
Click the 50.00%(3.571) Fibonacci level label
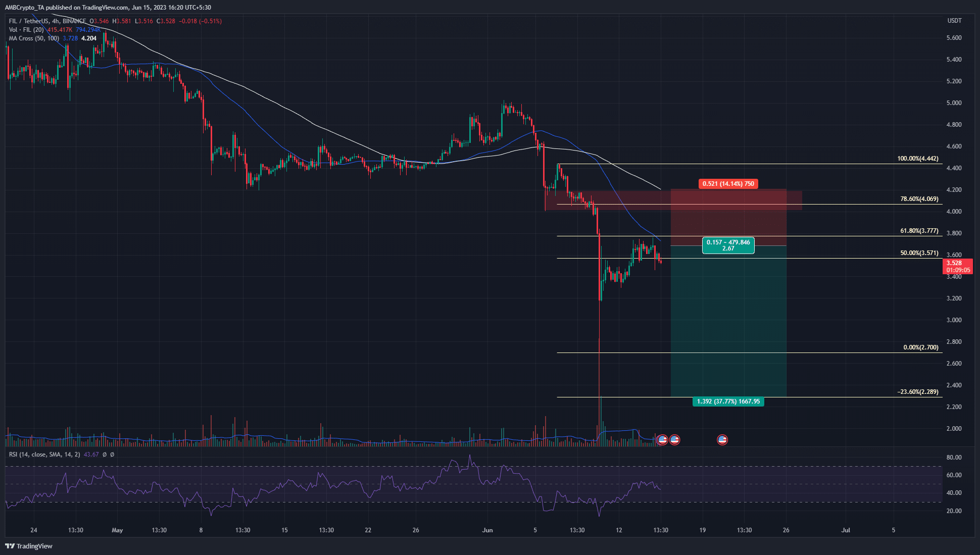[x=919, y=253]
